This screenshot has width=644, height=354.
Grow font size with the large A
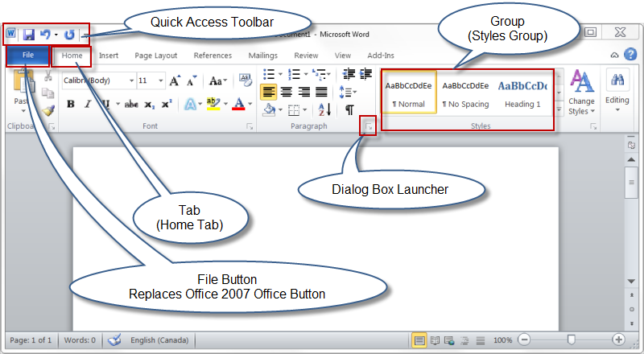click(175, 80)
